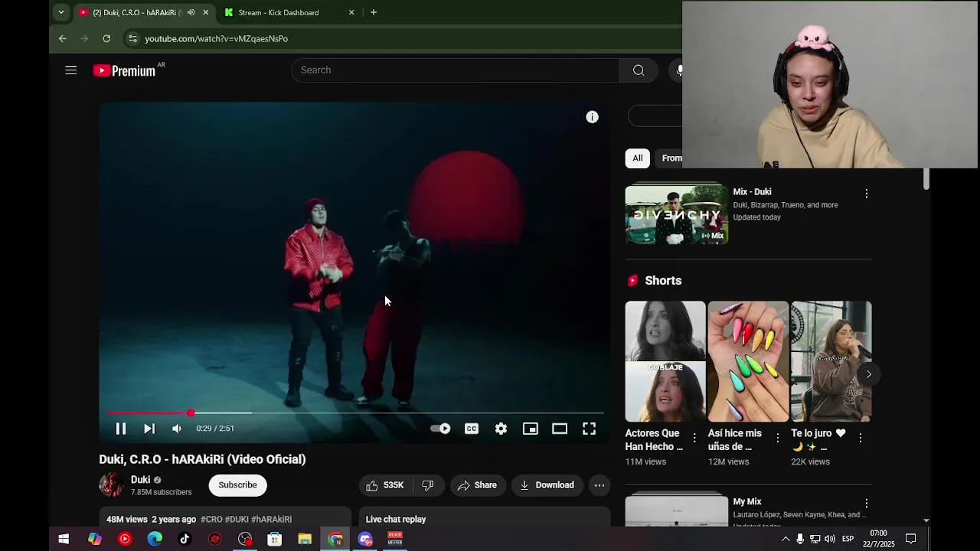This screenshot has width=980, height=551.
Task: Open the 'Así hice mis uñas' short
Action: (748, 361)
